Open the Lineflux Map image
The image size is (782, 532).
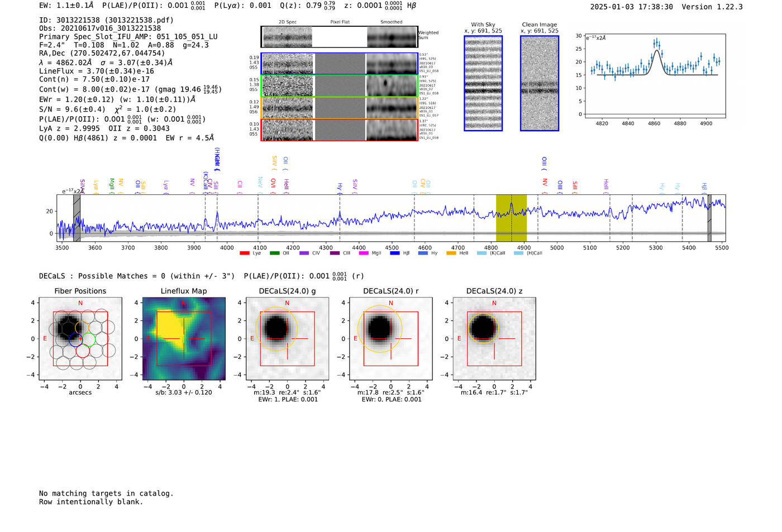tap(184, 339)
